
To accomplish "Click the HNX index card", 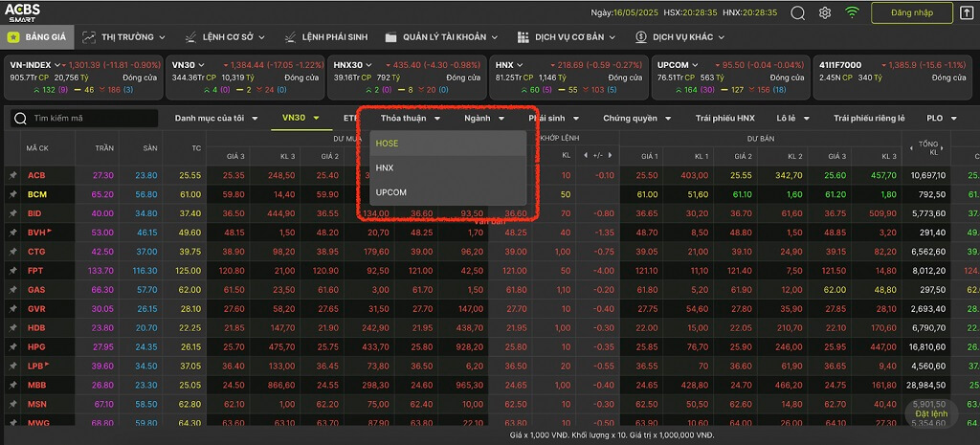I will (568, 78).
